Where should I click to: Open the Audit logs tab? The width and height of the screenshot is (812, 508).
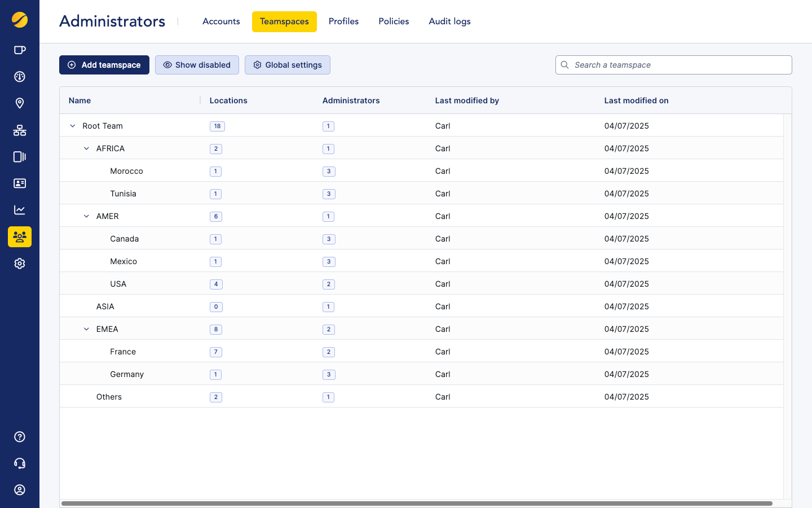click(449, 21)
